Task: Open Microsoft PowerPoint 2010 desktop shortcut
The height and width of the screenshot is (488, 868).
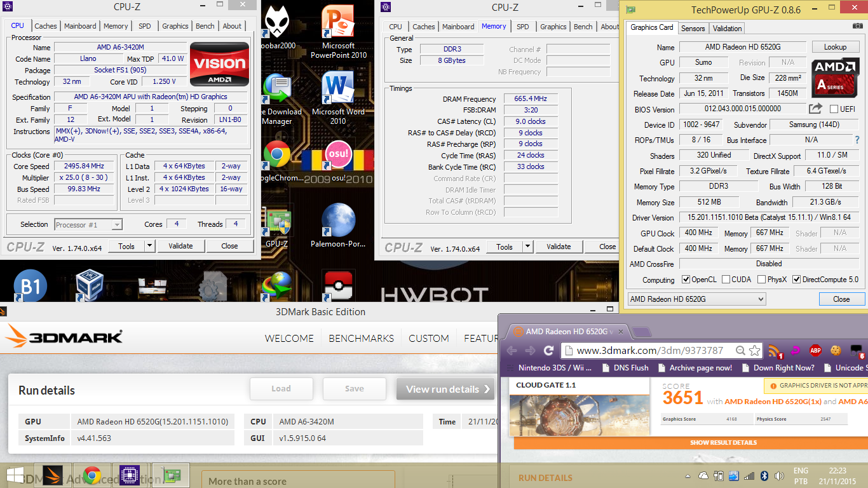Action: [338, 32]
